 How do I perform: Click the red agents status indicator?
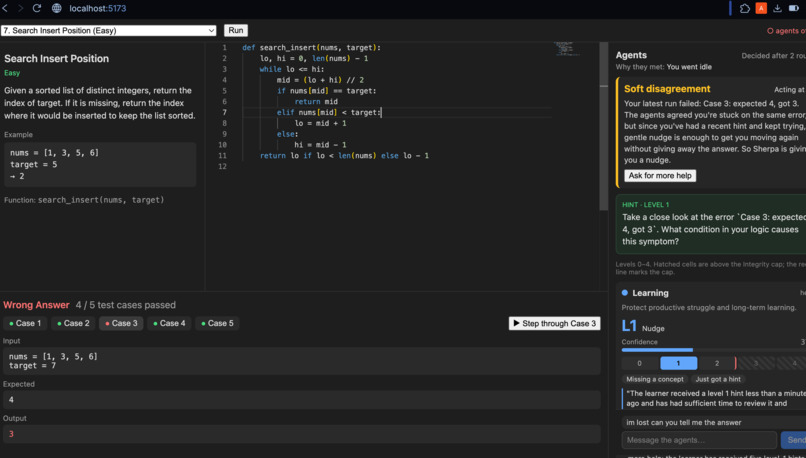click(x=786, y=31)
